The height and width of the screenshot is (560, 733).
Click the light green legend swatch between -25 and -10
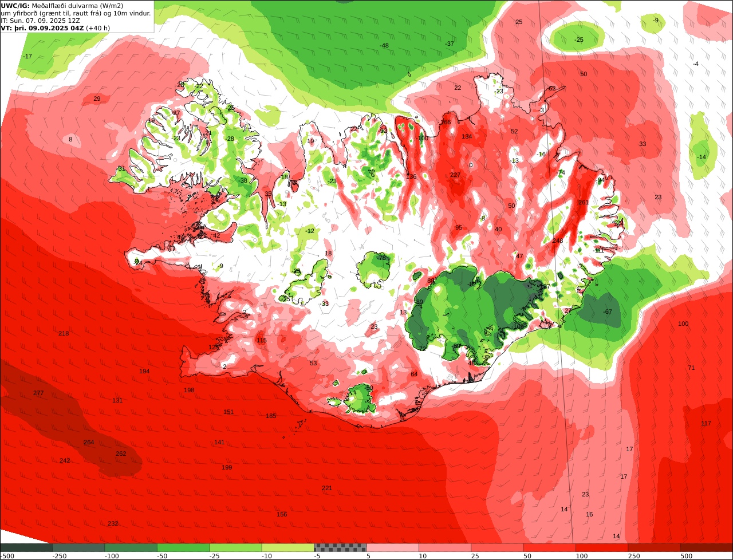pyautogui.click(x=236, y=547)
